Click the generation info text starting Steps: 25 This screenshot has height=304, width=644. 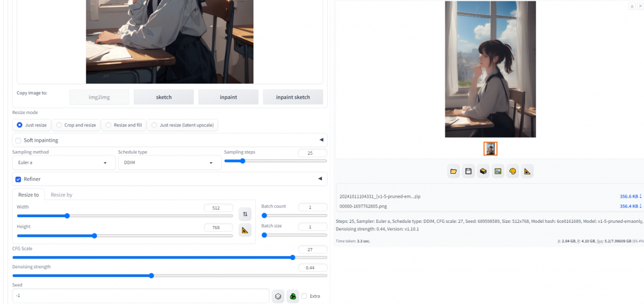coord(489,225)
